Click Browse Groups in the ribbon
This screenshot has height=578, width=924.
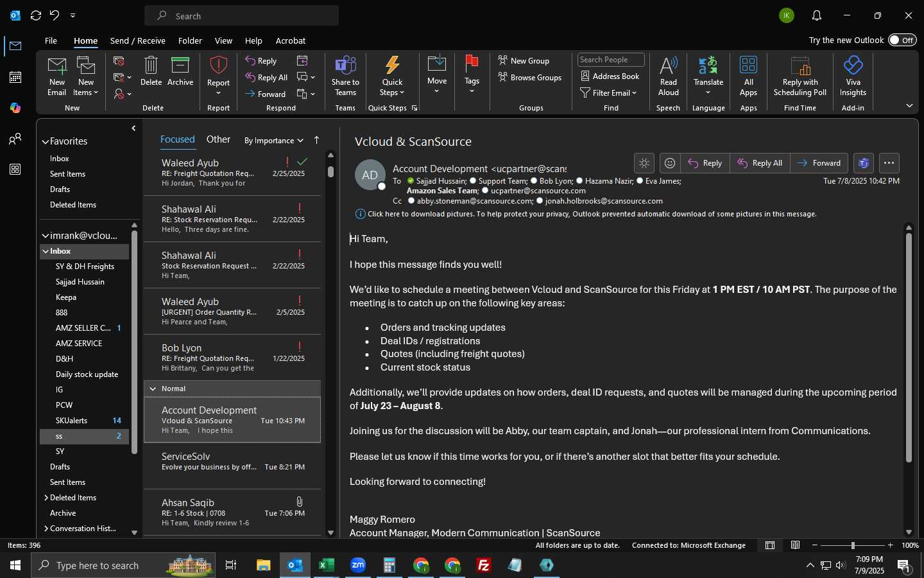coord(530,78)
